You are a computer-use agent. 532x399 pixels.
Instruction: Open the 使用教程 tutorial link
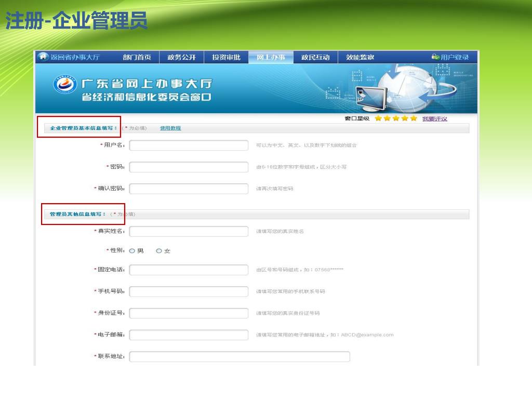(170, 128)
